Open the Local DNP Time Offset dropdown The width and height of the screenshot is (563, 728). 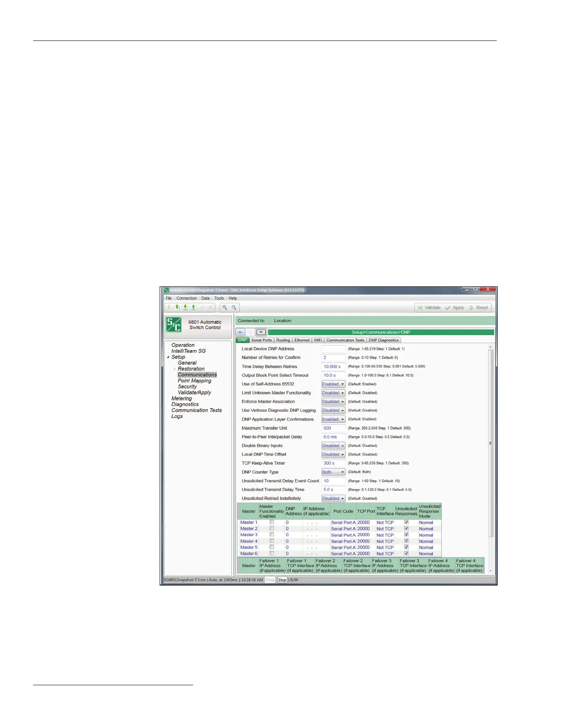point(333,455)
